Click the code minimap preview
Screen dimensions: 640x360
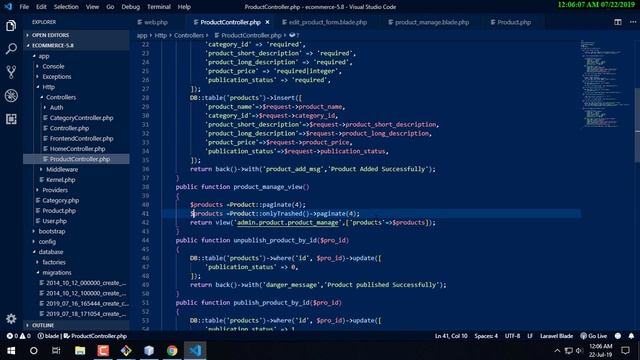click(x=606, y=84)
